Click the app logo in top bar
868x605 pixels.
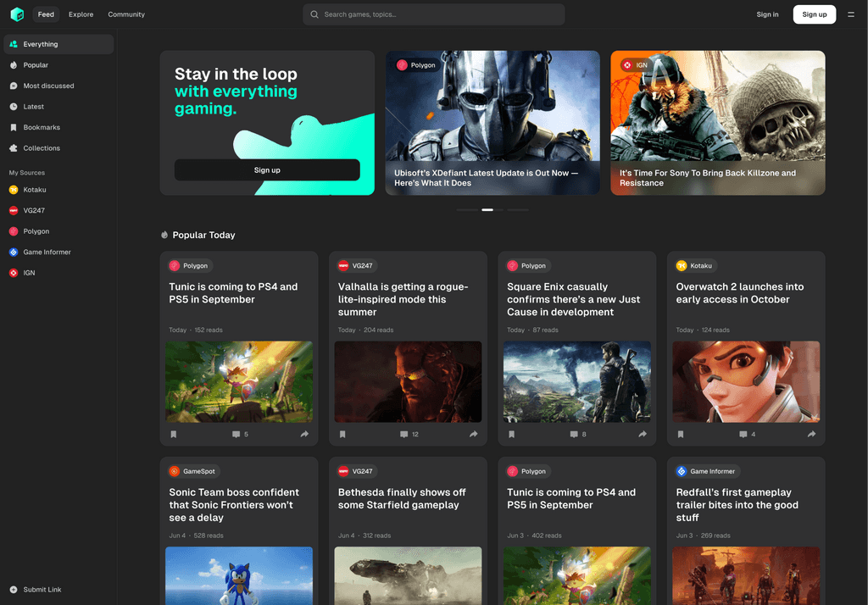[17, 14]
